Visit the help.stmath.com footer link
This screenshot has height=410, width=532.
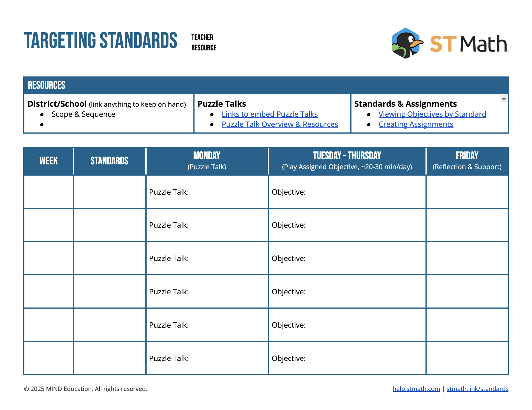coord(416,389)
